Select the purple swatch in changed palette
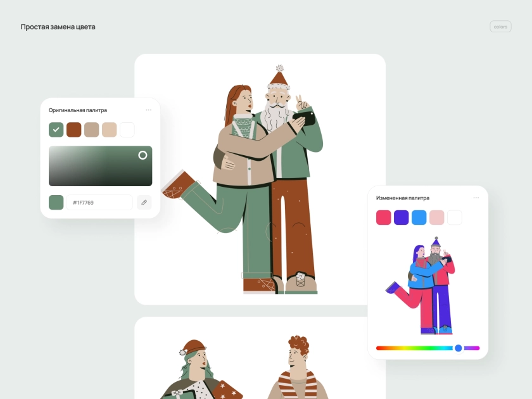532x399 pixels. tap(402, 217)
